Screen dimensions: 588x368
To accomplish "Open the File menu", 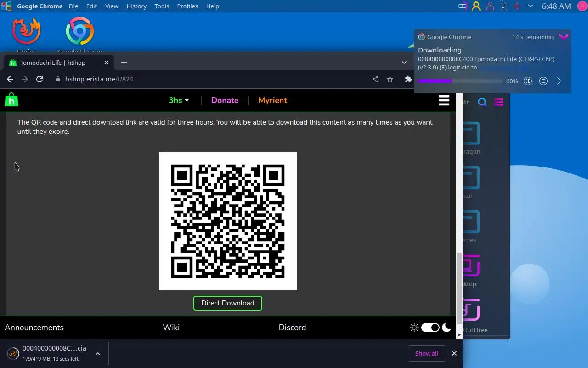I will click(73, 6).
